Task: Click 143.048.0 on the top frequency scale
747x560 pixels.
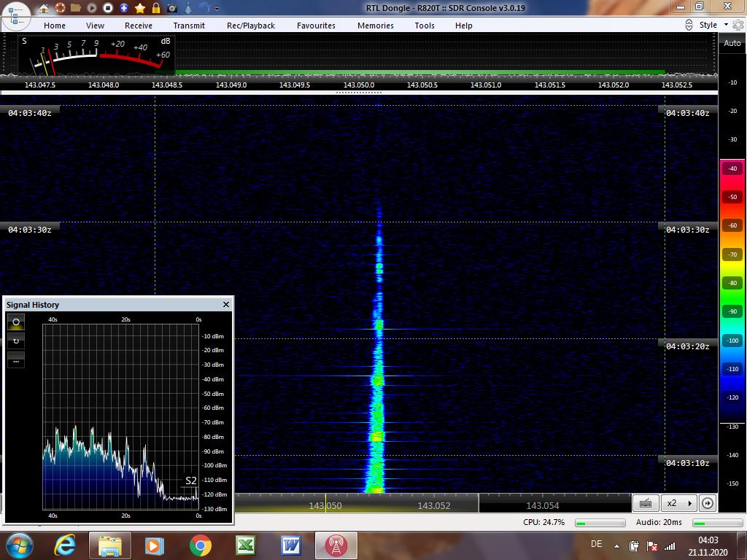Action: 104,85
